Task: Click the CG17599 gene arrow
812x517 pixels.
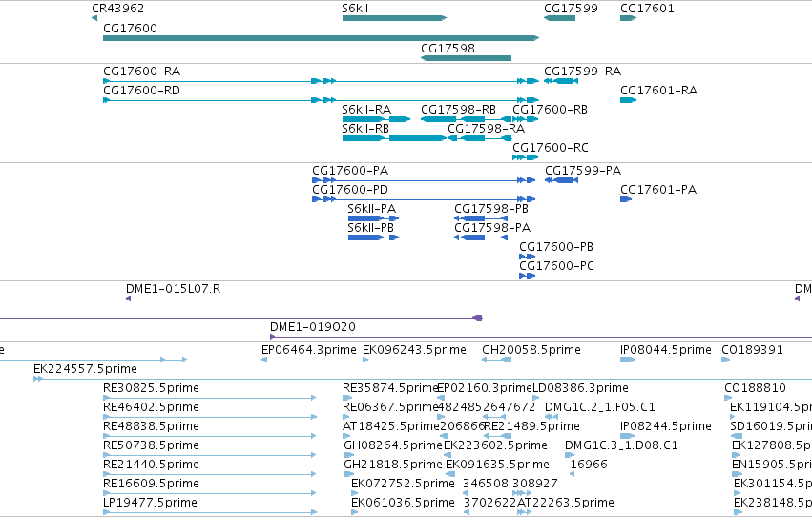Action: (559, 18)
